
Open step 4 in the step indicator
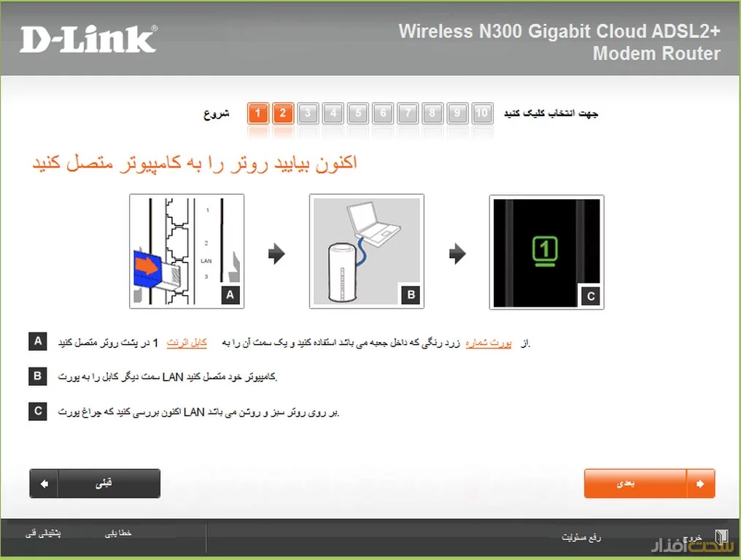[333, 113]
